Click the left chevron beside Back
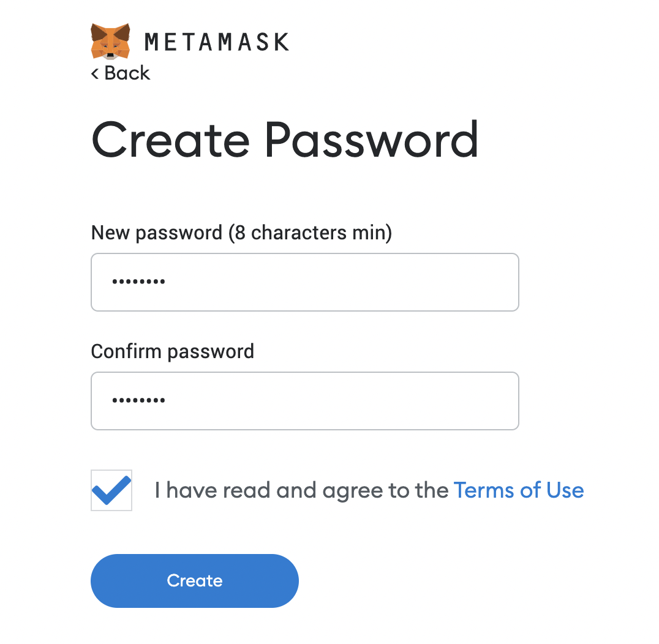 (x=95, y=73)
